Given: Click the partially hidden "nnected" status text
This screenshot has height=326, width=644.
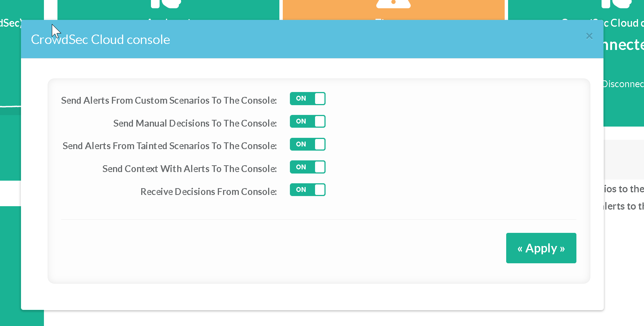Looking at the screenshot, I should click(x=624, y=45).
